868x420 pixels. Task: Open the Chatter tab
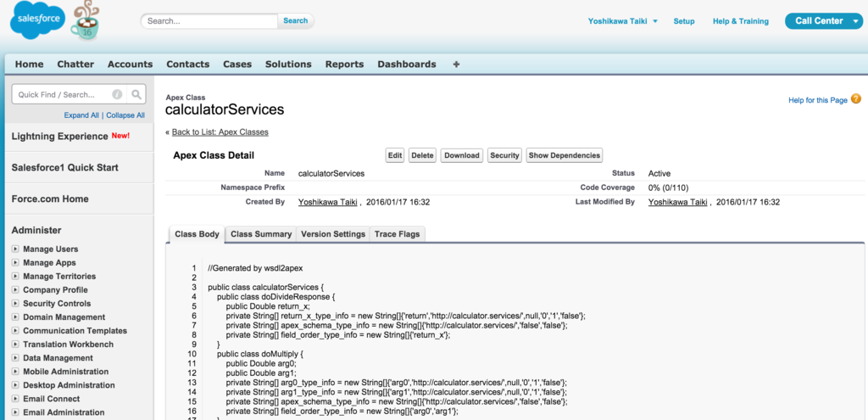75,64
